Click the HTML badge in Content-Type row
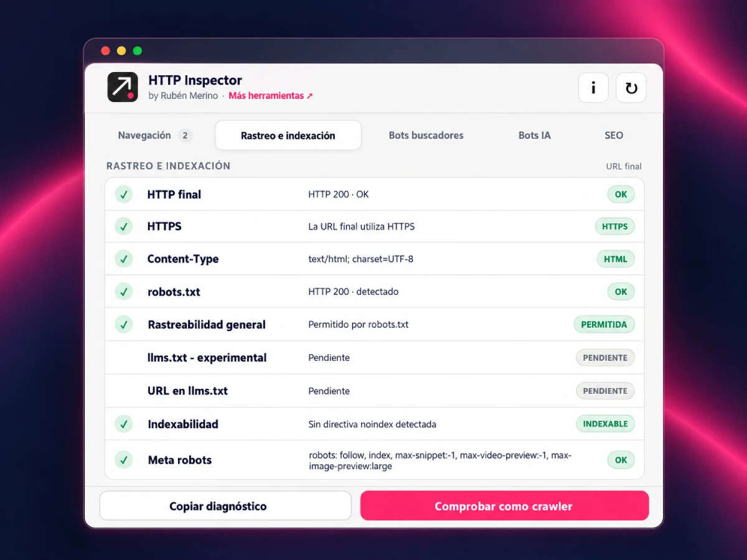 point(616,259)
